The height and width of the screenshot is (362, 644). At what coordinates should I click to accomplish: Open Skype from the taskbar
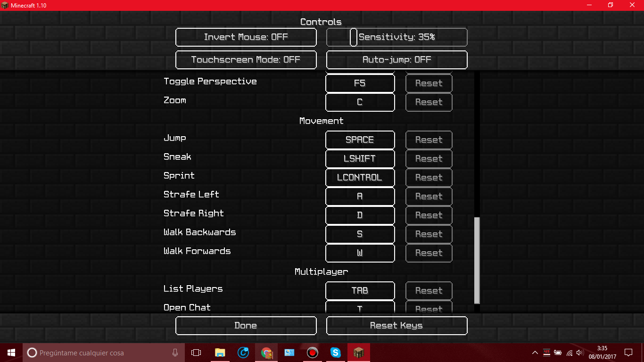(336, 353)
